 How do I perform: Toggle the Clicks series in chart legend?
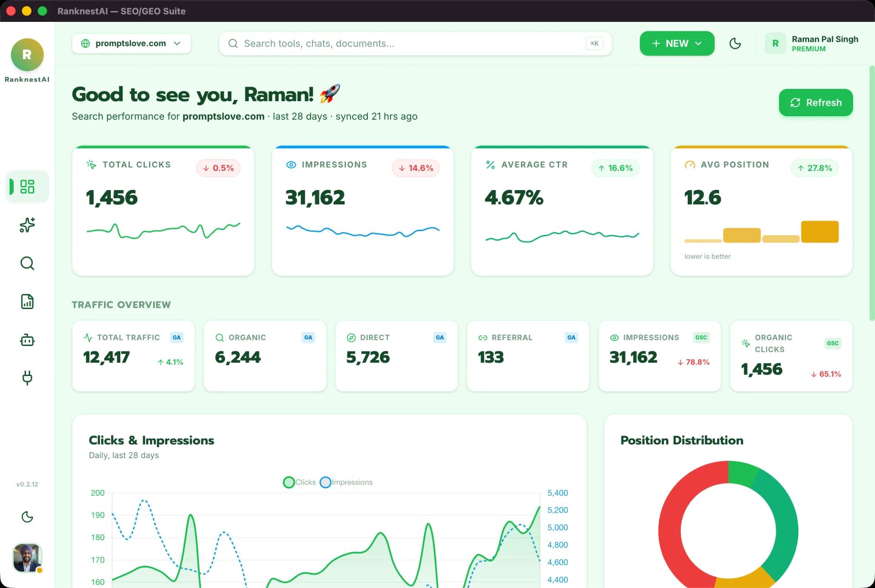click(299, 482)
